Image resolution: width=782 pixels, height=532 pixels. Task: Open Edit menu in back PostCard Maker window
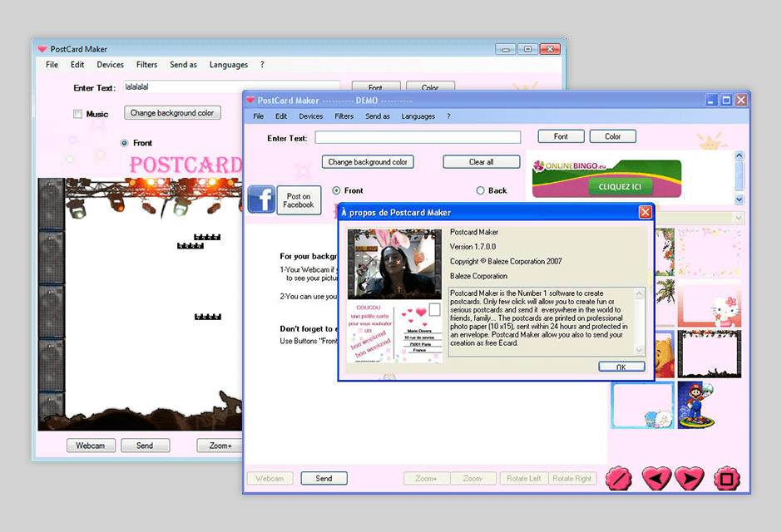[77, 65]
